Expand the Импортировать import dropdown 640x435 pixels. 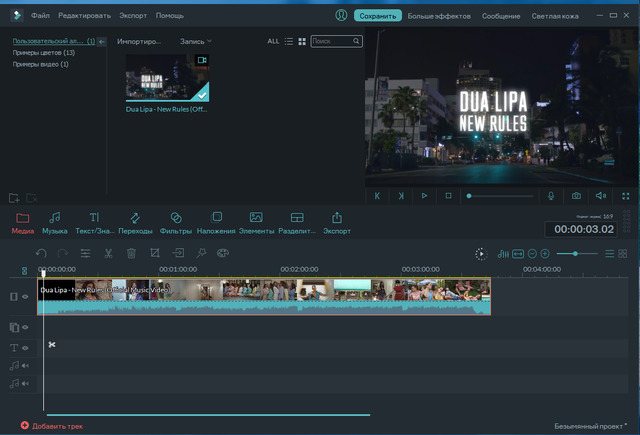click(141, 42)
